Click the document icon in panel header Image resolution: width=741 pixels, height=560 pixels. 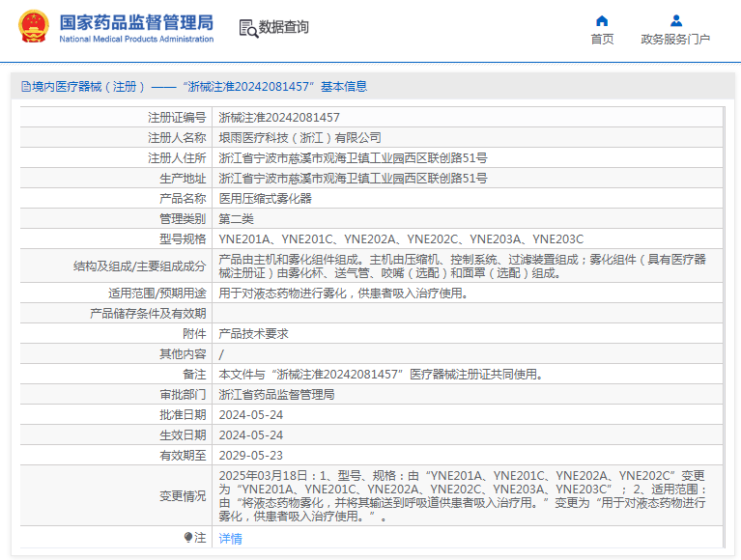[x=25, y=87]
